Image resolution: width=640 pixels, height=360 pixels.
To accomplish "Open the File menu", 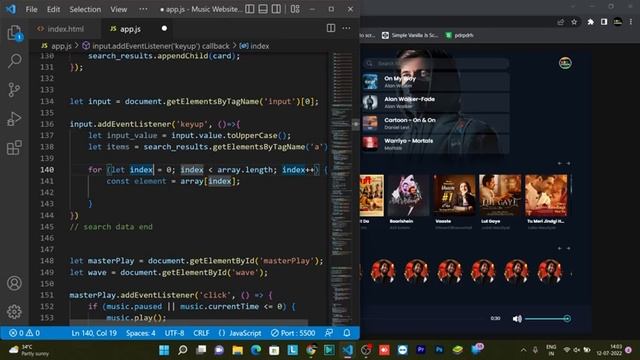I will 31,9.
